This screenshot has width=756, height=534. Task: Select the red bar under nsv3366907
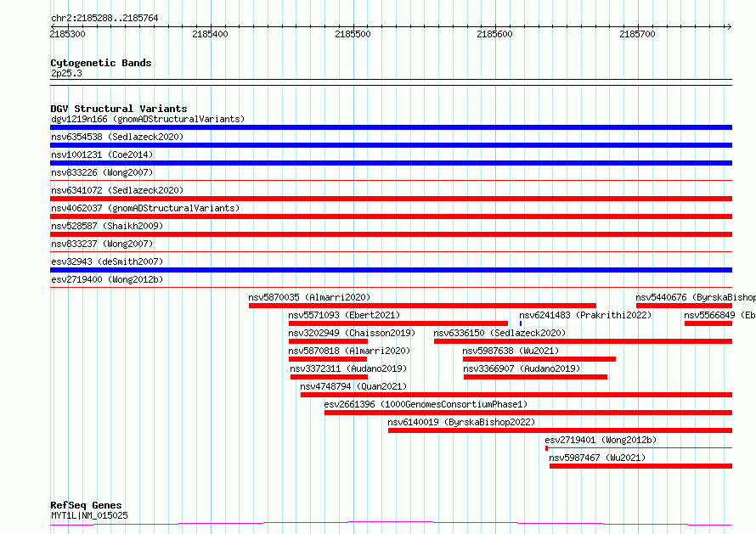(535, 377)
